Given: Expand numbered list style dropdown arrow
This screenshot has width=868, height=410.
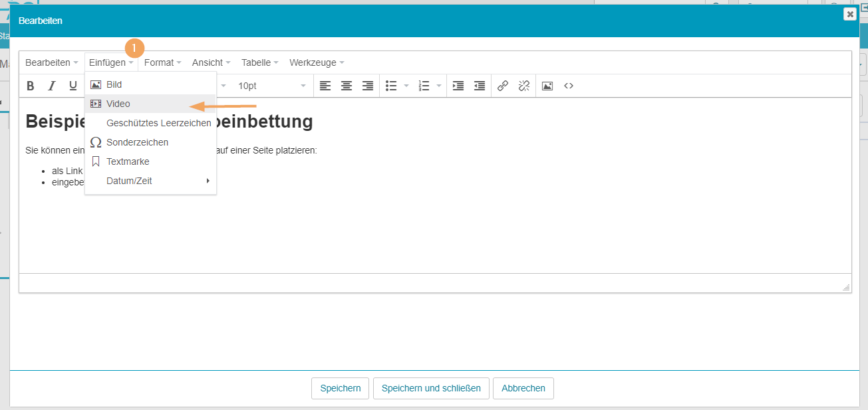Looking at the screenshot, I should pos(439,86).
